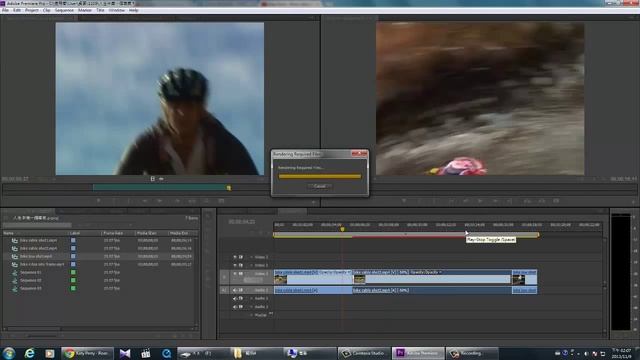Select bike cable shot1.mp4 video clip in timeline
The image size is (640, 360).
coord(313,277)
